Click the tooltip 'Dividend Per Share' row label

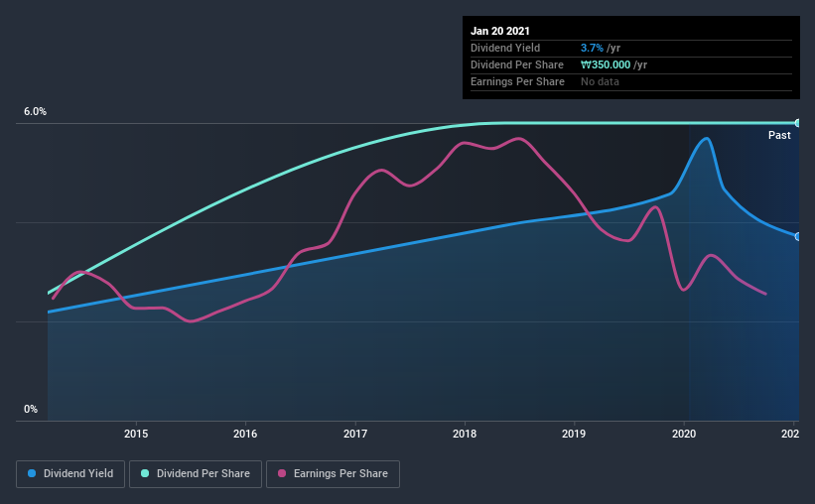(516, 64)
